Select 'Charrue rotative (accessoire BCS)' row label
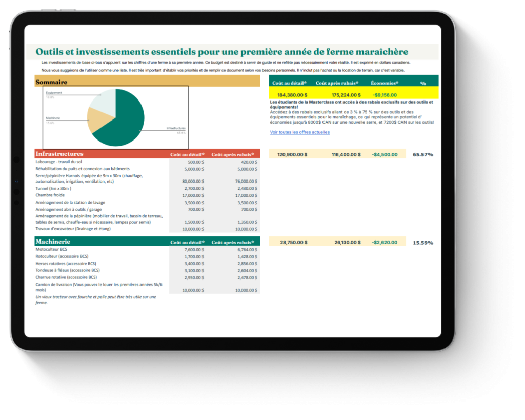The width and height of the screenshot is (525, 420). coord(66,277)
